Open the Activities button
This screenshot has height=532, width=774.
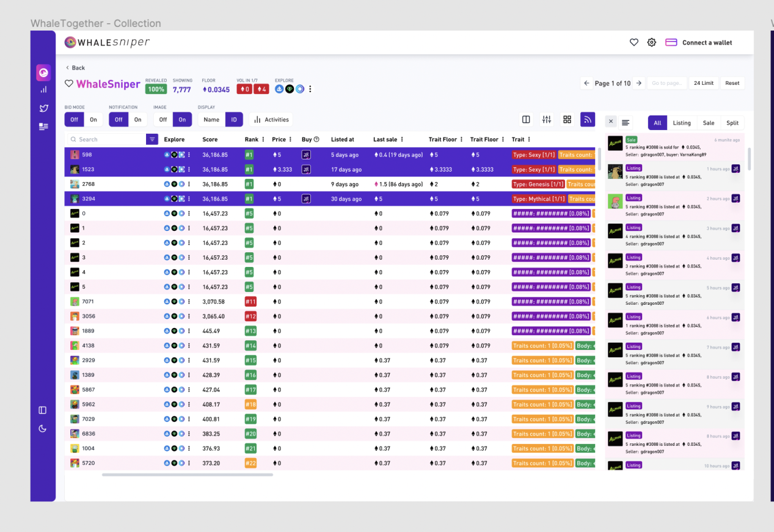[271, 120]
